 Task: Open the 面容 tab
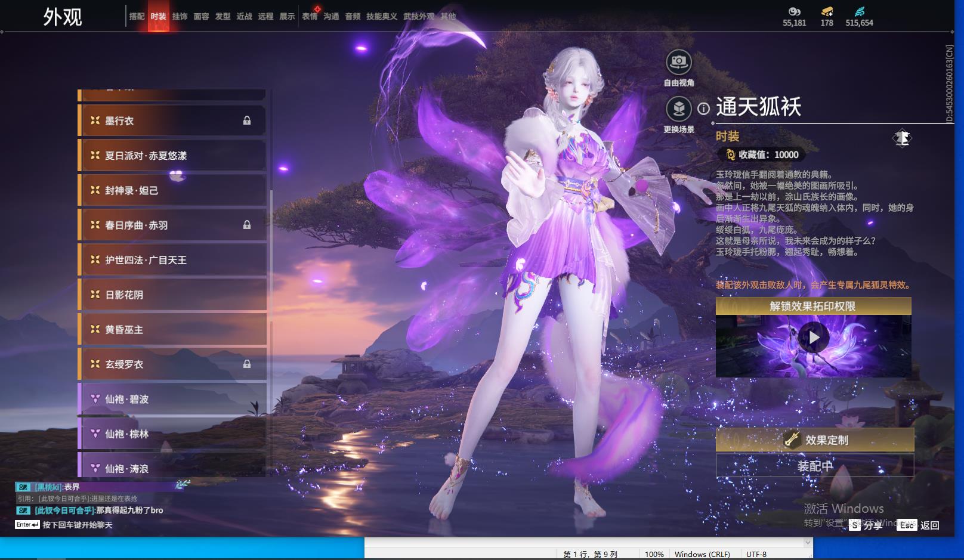tap(202, 16)
